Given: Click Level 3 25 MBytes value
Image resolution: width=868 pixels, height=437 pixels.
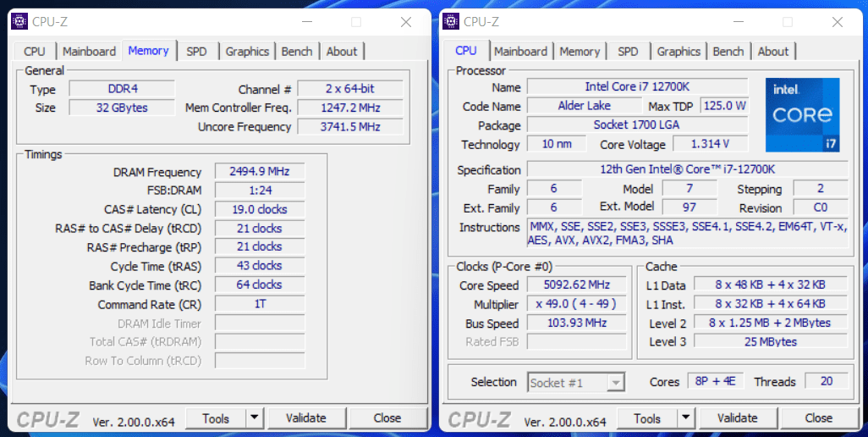Looking at the screenshot, I should click(x=771, y=342).
